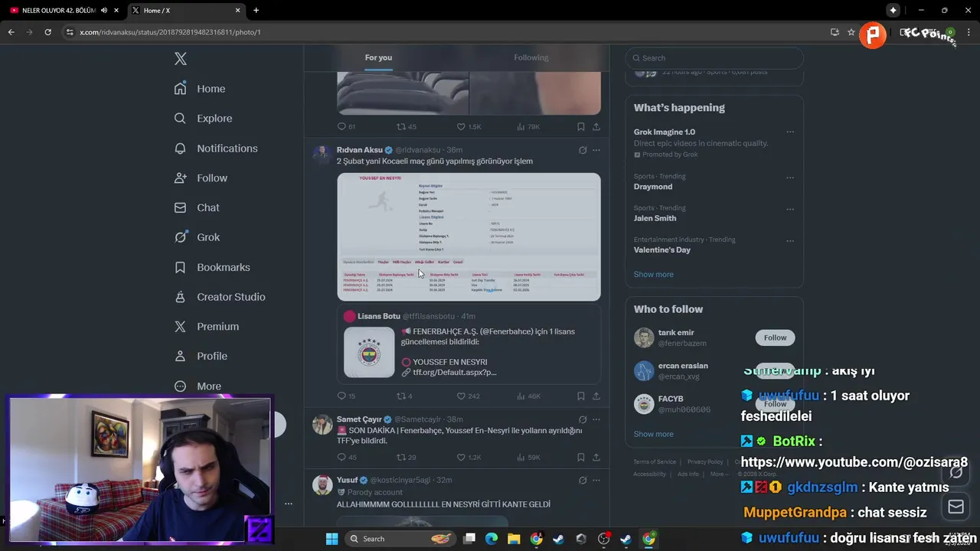
Task: Open the Windows Start menu
Action: (x=332, y=539)
